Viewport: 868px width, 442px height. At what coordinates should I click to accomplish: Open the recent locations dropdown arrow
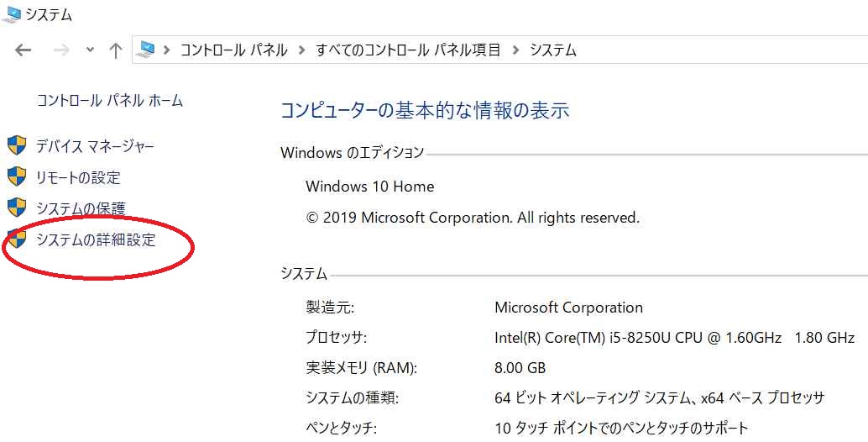90,51
